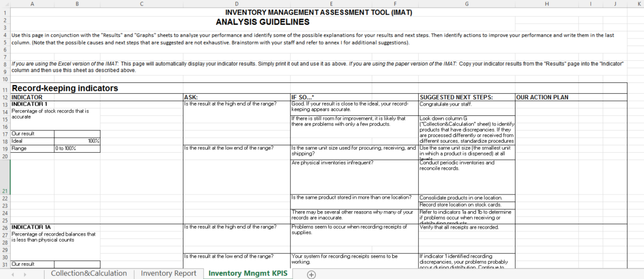The height and width of the screenshot is (279, 644).
Task: Open the Inventory Report sheet tab
Action: pos(168,273)
